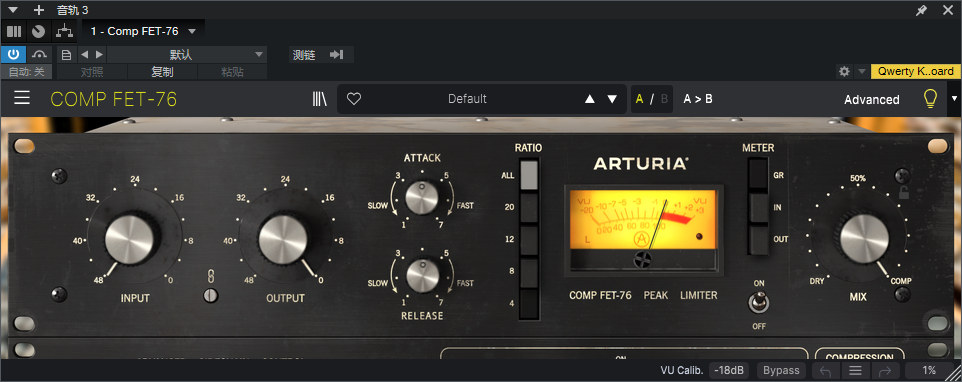Click the 复制 copy button
Viewport: 962px width, 382px height.
click(163, 72)
